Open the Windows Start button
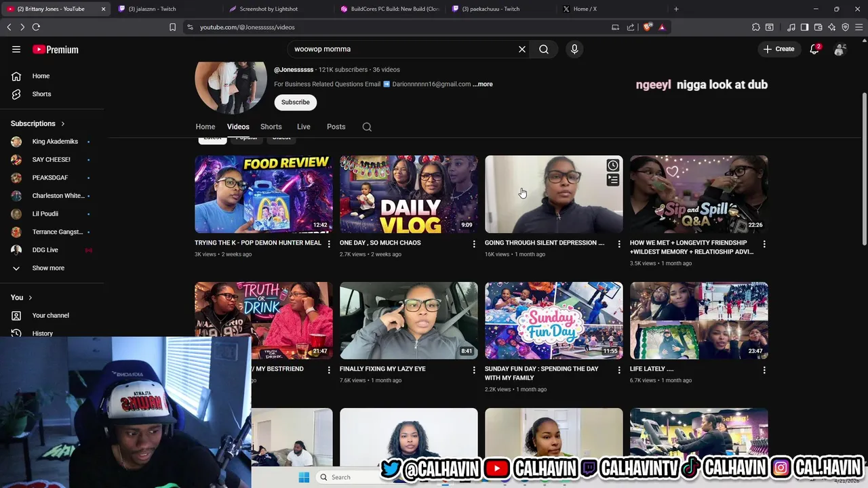 coord(304,477)
